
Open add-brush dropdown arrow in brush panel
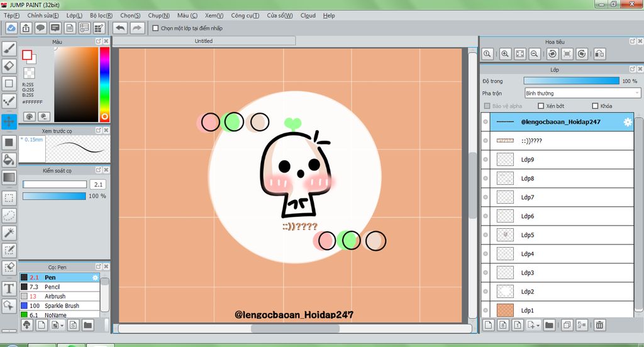(x=62, y=326)
